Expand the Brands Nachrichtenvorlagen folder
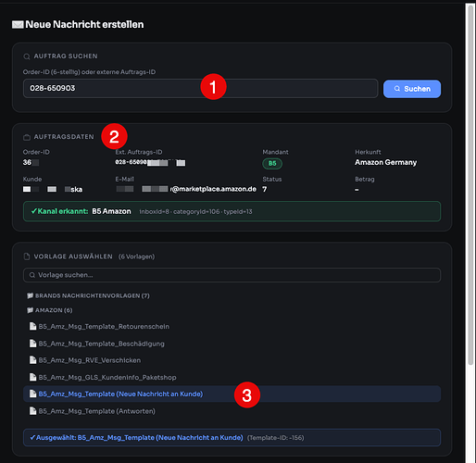 point(88,295)
